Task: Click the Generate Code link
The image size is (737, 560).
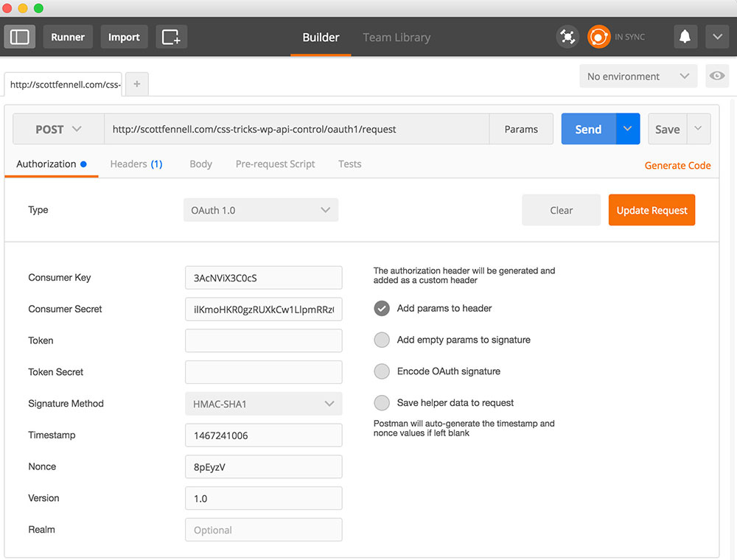Action: [677, 165]
